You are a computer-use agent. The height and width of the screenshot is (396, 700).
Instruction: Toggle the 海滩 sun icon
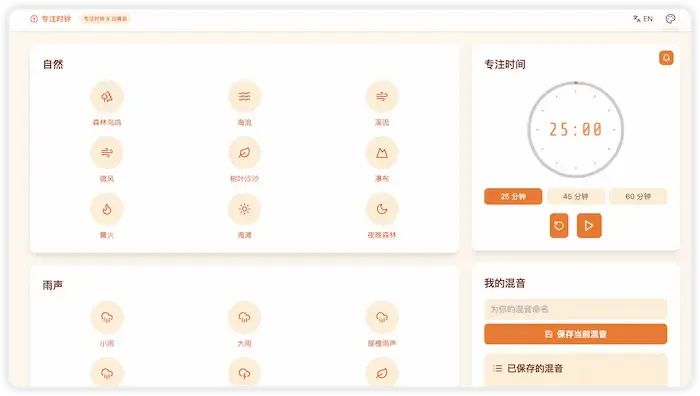(244, 209)
